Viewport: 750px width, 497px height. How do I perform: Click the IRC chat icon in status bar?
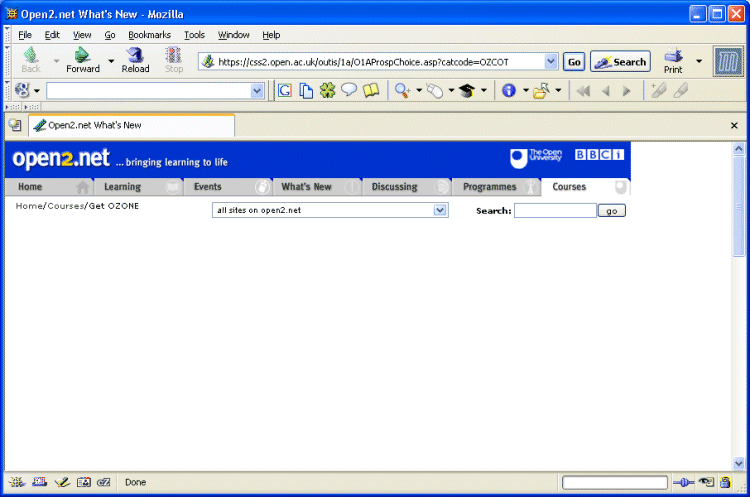click(104, 482)
